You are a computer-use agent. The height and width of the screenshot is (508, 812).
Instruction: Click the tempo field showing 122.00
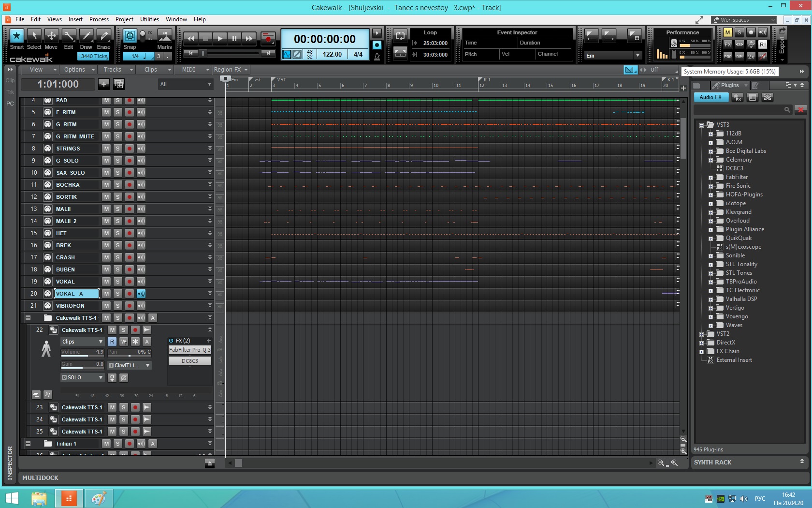tap(332, 54)
